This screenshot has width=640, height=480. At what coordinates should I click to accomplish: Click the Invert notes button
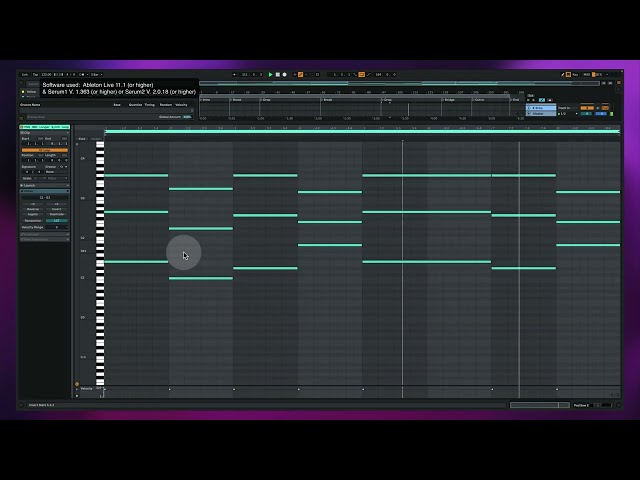pyautogui.click(x=56, y=209)
